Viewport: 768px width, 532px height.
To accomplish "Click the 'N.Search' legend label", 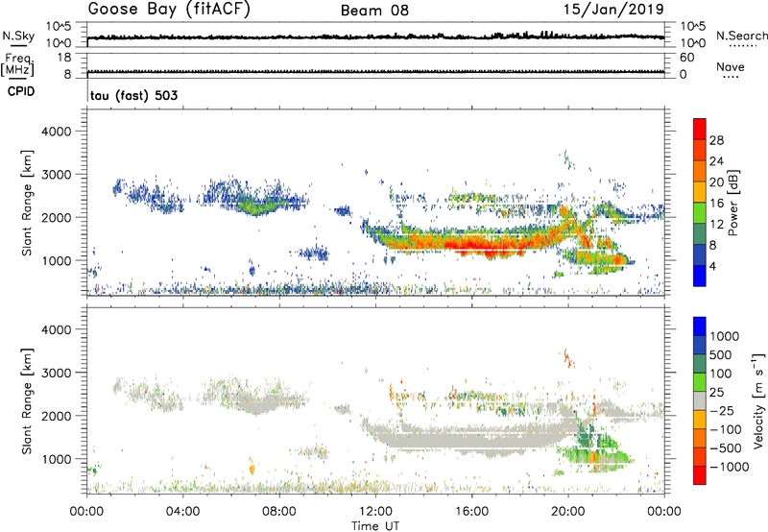I will [x=741, y=36].
